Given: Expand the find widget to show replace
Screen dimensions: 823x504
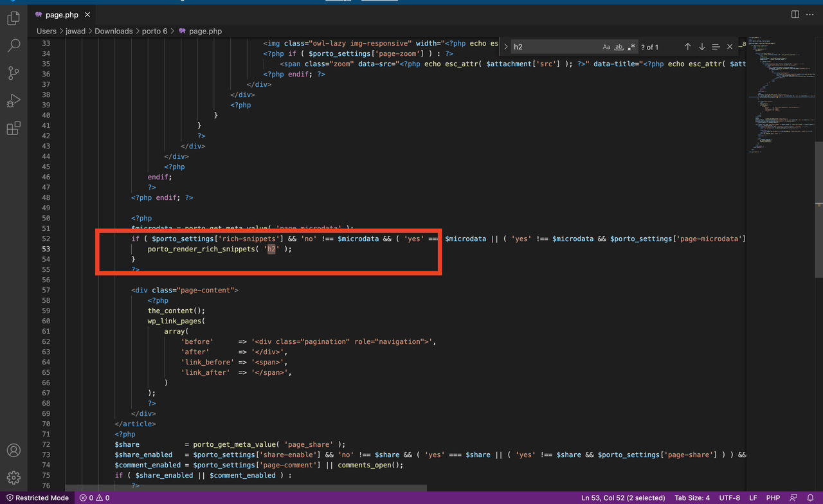Looking at the screenshot, I should (506, 46).
